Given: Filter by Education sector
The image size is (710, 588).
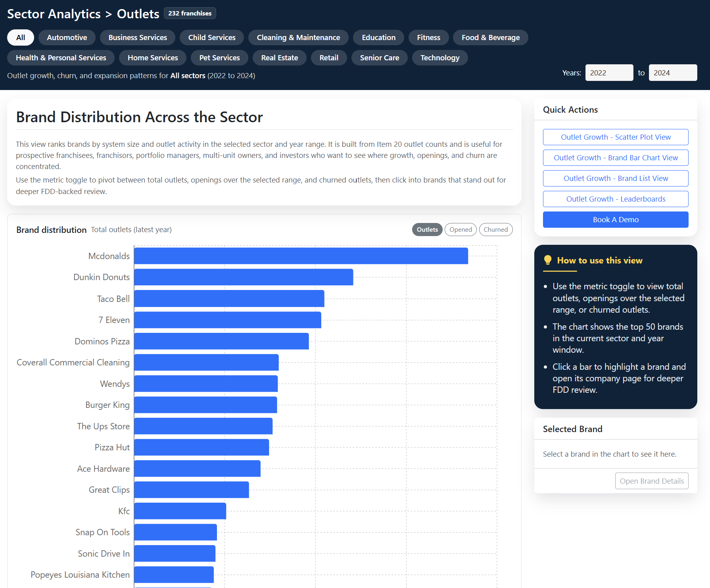Looking at the screenshot, I should pyautogui.click(x=379, y=38).
